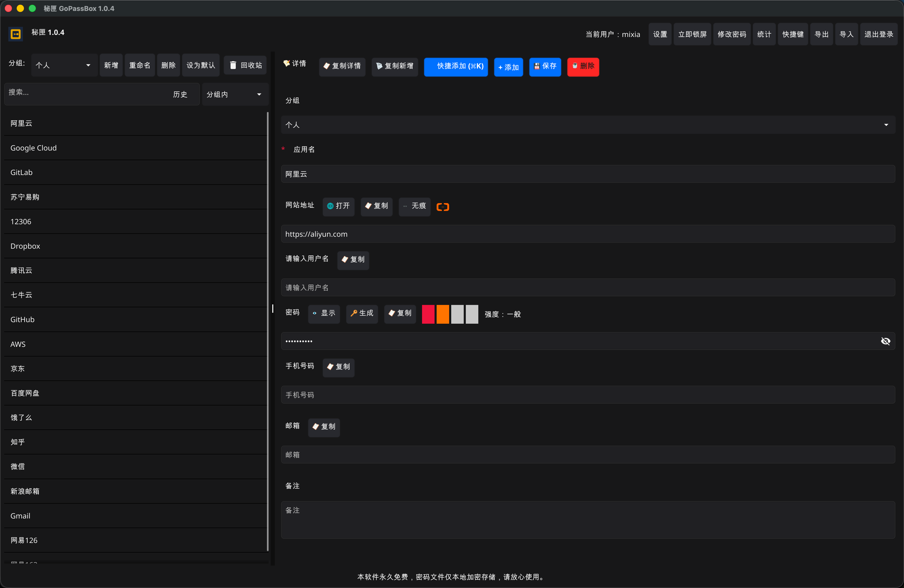Click the red delete (删除) entry button

[583, 66]
